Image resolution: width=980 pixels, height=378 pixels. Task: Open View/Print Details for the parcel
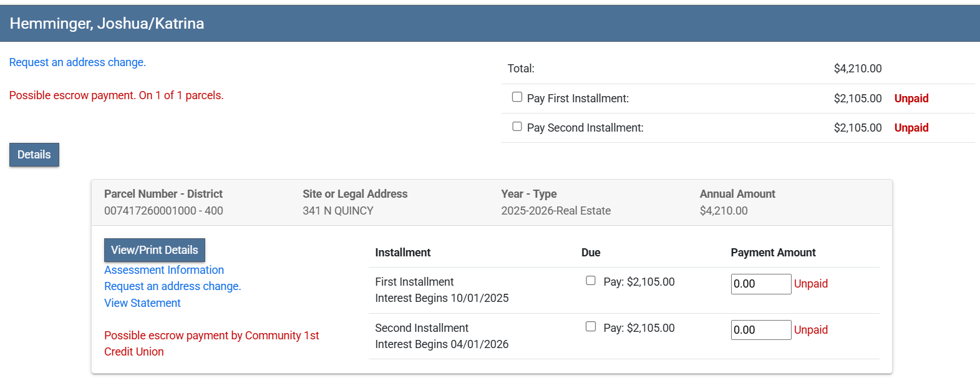click(154, 250)
